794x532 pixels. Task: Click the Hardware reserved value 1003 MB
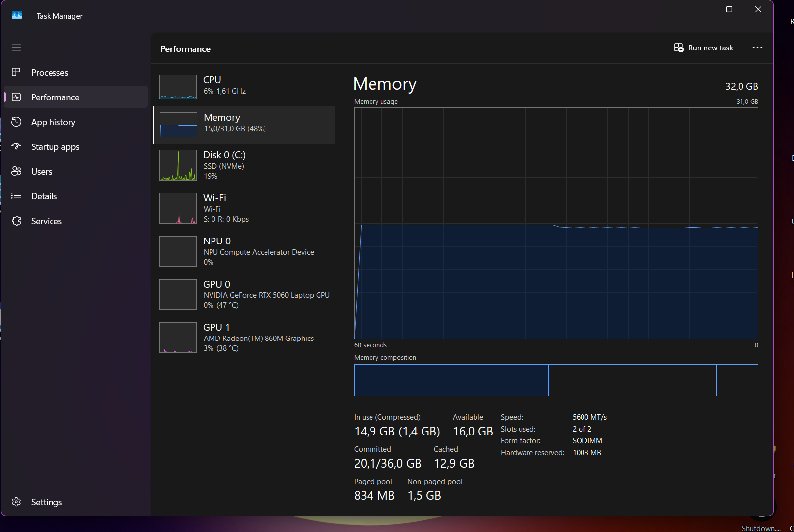(587, 453)
